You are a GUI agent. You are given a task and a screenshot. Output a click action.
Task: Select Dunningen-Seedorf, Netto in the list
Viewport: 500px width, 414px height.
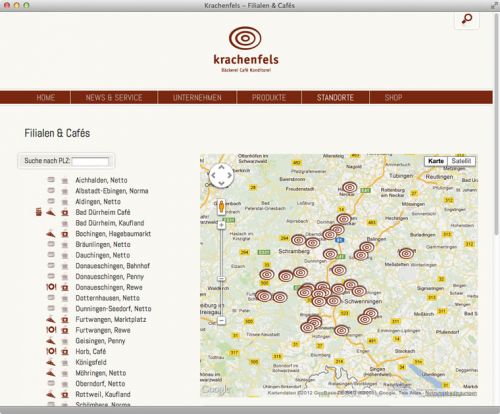coord(113,308)
